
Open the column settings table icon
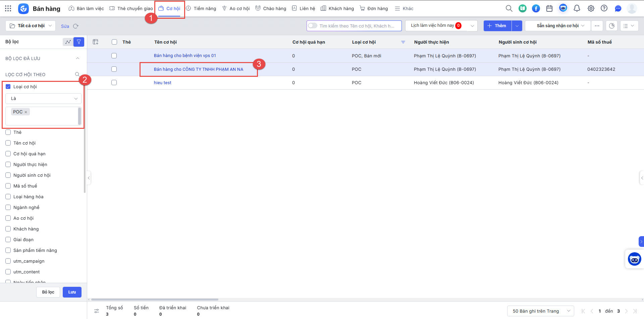click(x=96, y=42)
